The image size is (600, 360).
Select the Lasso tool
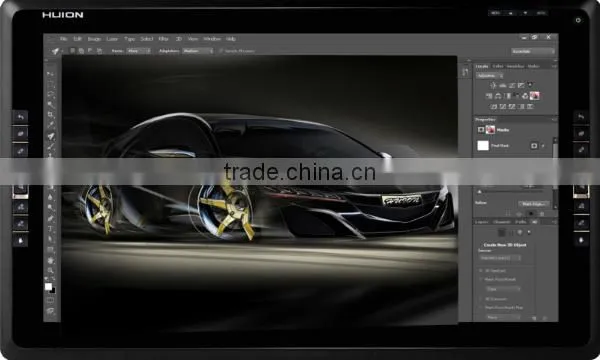pyautogui.click(x=50, y=94)
